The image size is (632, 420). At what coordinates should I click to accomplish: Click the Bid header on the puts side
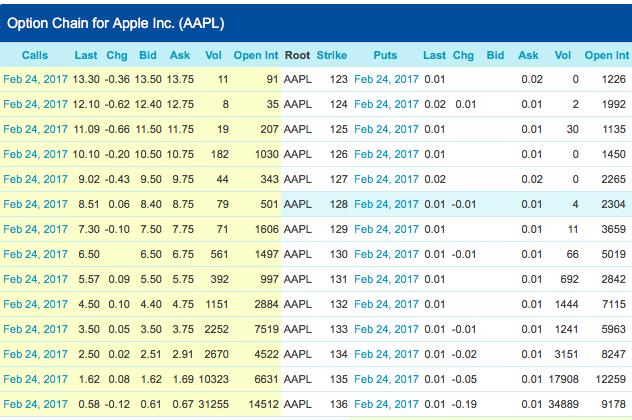click(x=495, y=55)
